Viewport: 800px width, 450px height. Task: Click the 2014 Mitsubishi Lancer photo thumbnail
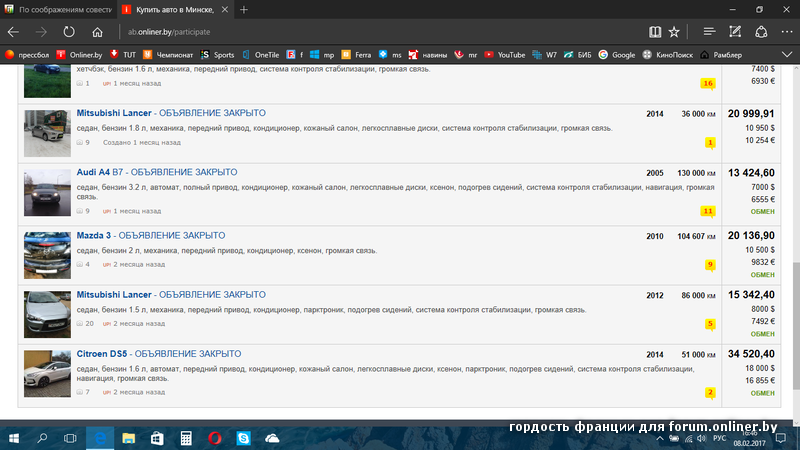click(47, 133)
